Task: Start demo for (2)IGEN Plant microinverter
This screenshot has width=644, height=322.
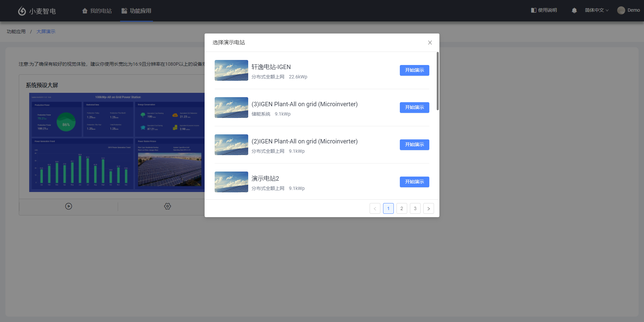Action: tap(414, 145)
